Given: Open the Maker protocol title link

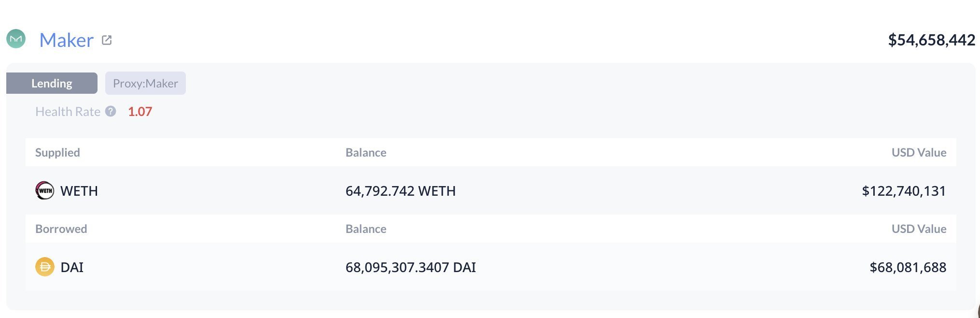Looking at the screenshot, I should pos(66,40).
